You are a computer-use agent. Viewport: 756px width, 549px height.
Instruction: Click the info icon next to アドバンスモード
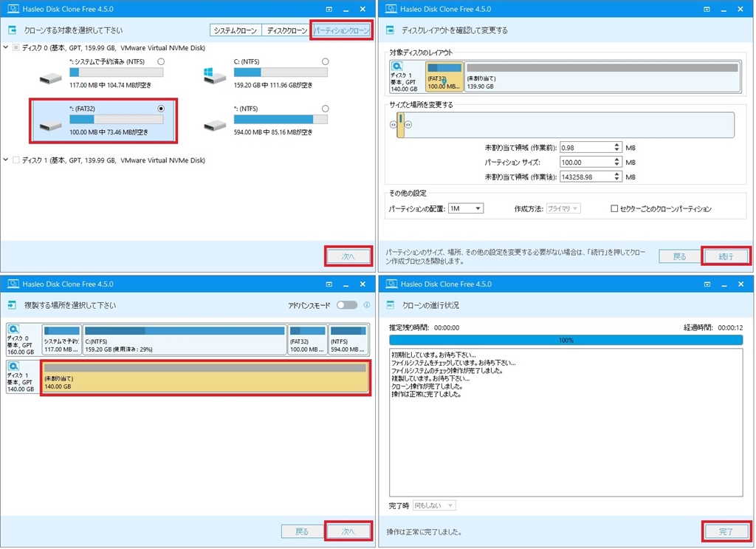(x=367, y=305)
